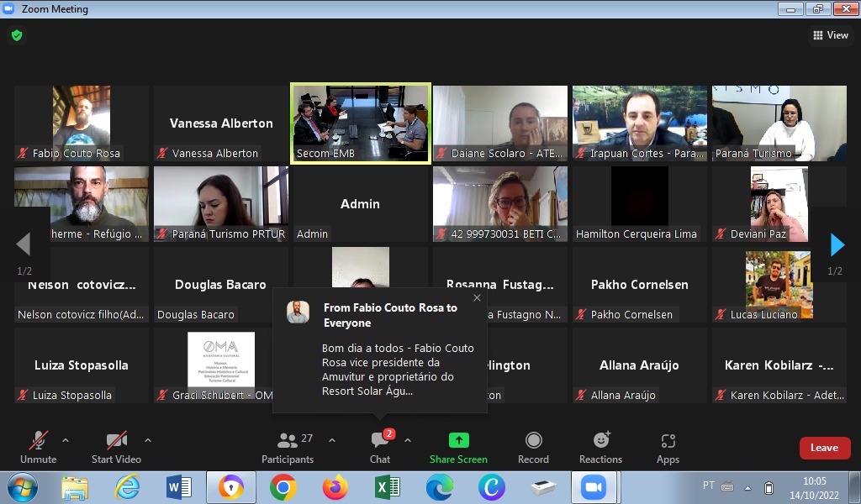Expand chat options arrow
Screen dimensions: 861x504
[408, 440]
